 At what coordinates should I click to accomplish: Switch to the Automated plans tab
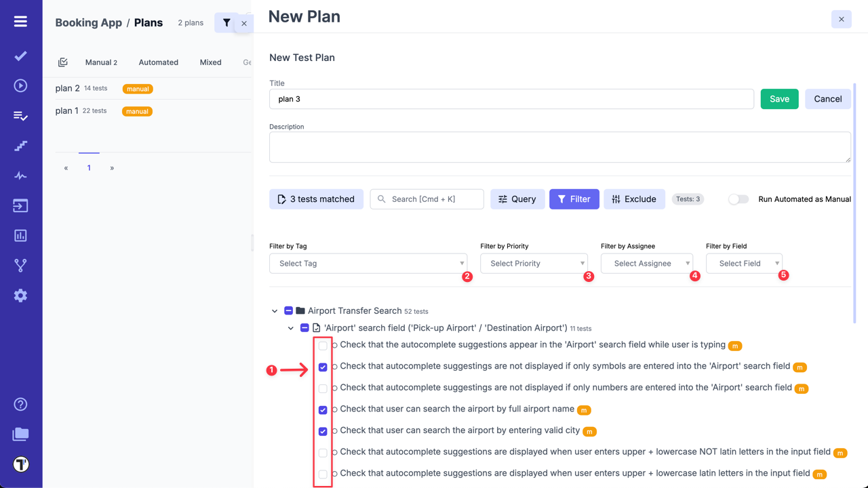pyautogui.click(x=158, y=62)
